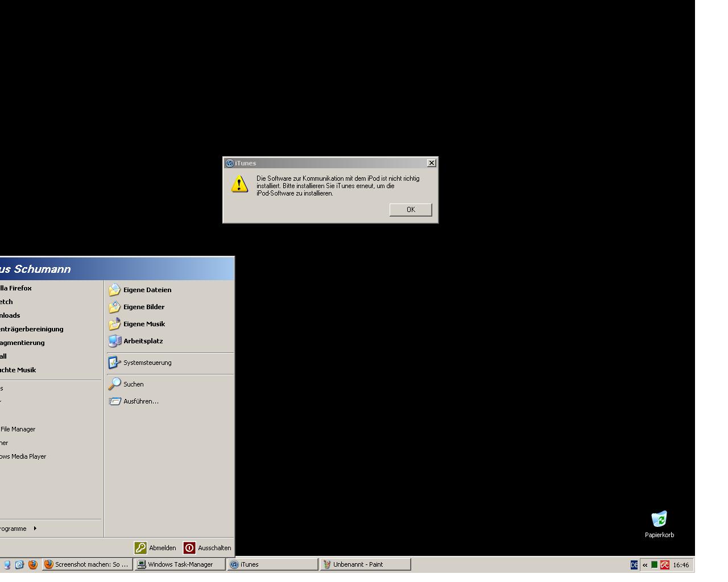Open Systemsteuerung control panel icon
Image resolution: width=728 pixels, height=582 pixels.
tap(115, 363)
